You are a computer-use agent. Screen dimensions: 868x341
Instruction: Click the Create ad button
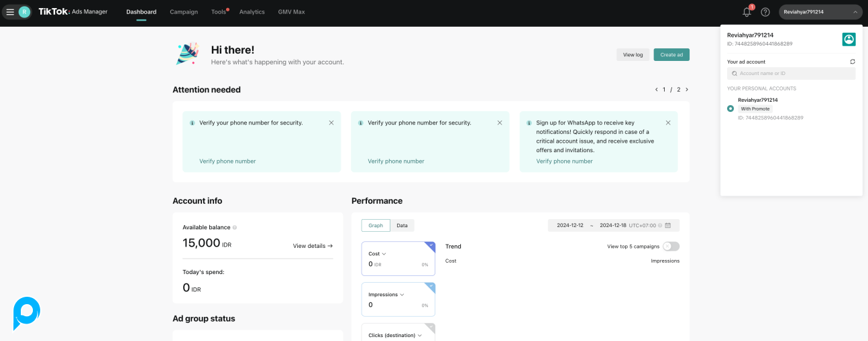(671, 55)
